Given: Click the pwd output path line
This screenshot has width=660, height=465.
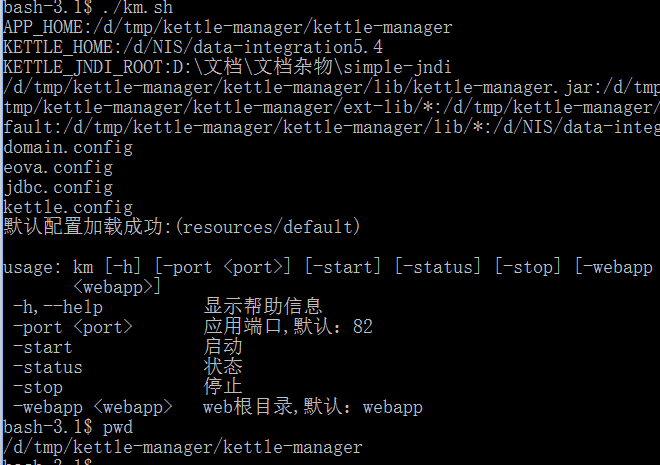Looking at the screenshot, I should point(183,447).
